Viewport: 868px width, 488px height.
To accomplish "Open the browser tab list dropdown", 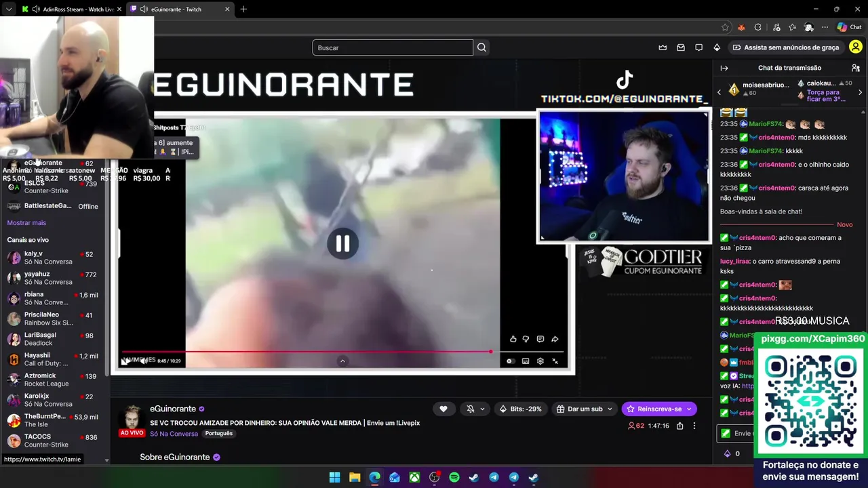I will coord(9,9).
